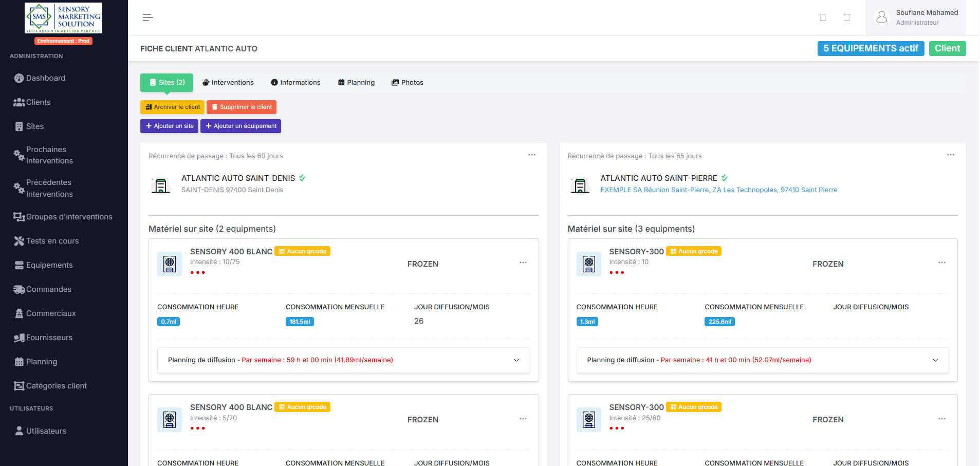The image size is (980, 466).
Task: Click the verified checkmark beside ATLANTIC AUTO SAINT-DENIS
Action: coord(302,178)
